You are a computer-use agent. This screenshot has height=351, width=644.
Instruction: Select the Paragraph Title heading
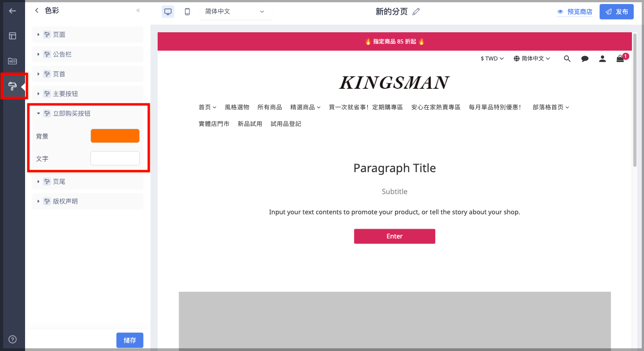395,168
